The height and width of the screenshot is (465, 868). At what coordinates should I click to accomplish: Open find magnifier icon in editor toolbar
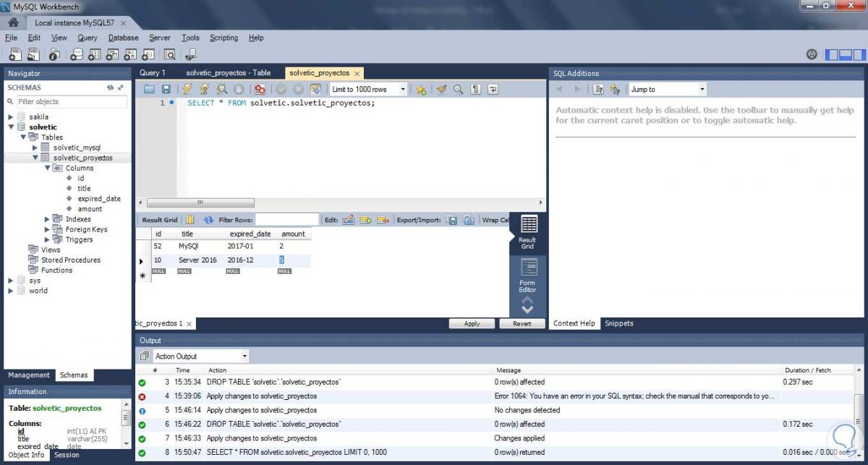click(459, 90)
